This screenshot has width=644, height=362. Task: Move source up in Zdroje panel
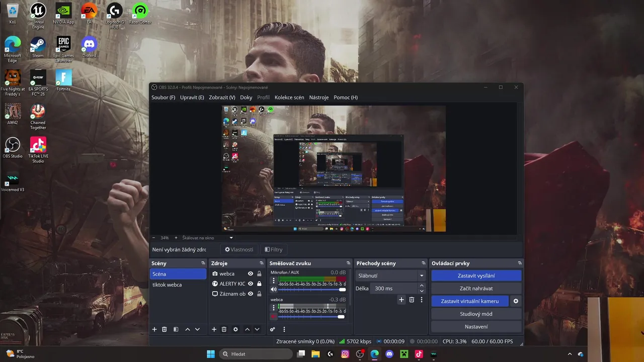247,329
